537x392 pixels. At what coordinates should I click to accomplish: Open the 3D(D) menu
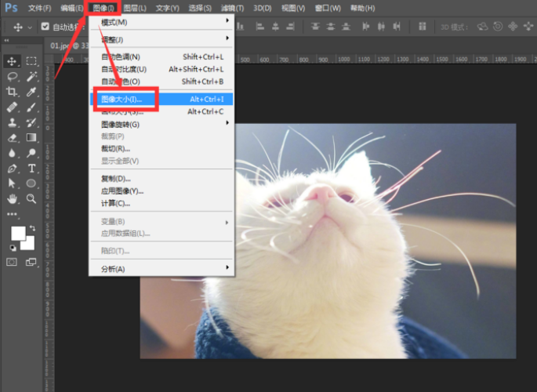tap(263, 8)
